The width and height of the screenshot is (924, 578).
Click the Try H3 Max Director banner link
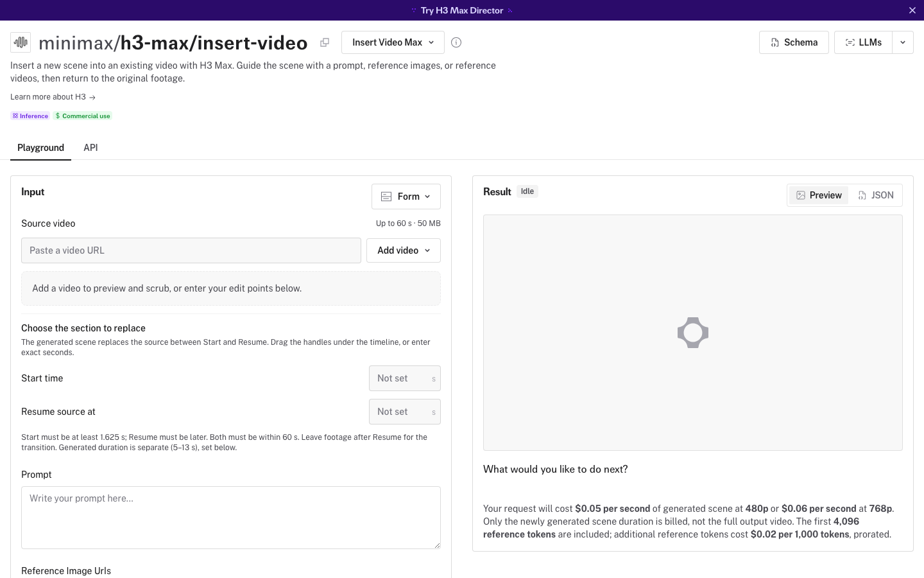point(462,10)
